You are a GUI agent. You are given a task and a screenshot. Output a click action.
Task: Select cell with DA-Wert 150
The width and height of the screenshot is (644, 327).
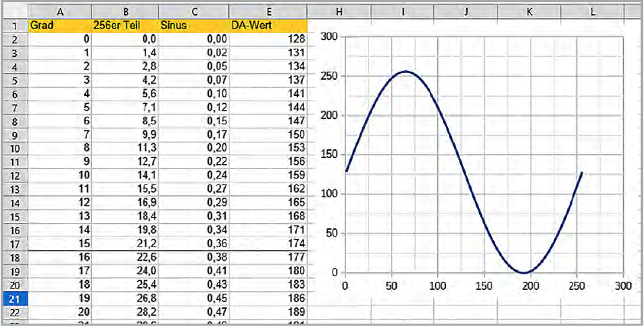coord(268,134)
